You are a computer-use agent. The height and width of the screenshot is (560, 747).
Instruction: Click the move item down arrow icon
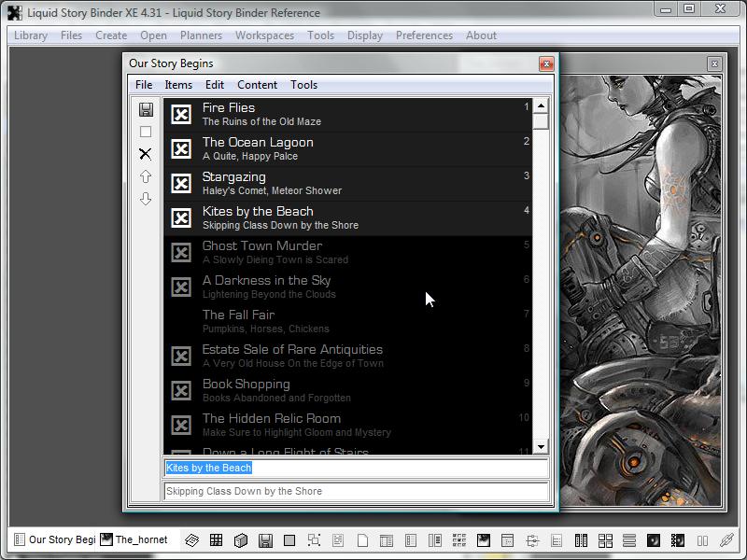point(146,199)
